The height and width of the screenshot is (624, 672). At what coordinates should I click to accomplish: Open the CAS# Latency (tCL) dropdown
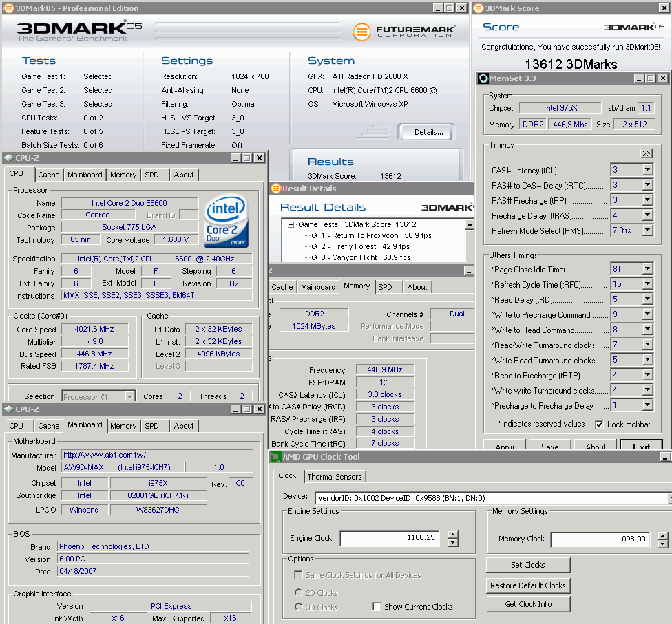click(x=648, y=170)
